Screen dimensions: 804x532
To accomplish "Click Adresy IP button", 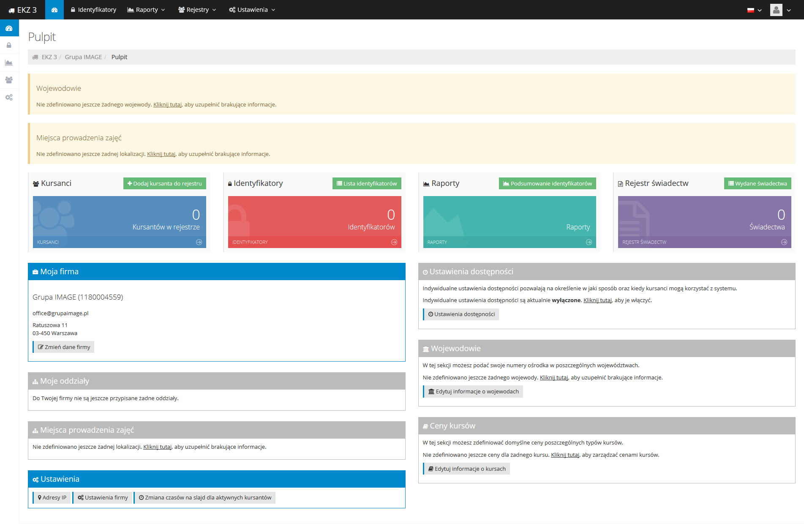I will point(52,497).
